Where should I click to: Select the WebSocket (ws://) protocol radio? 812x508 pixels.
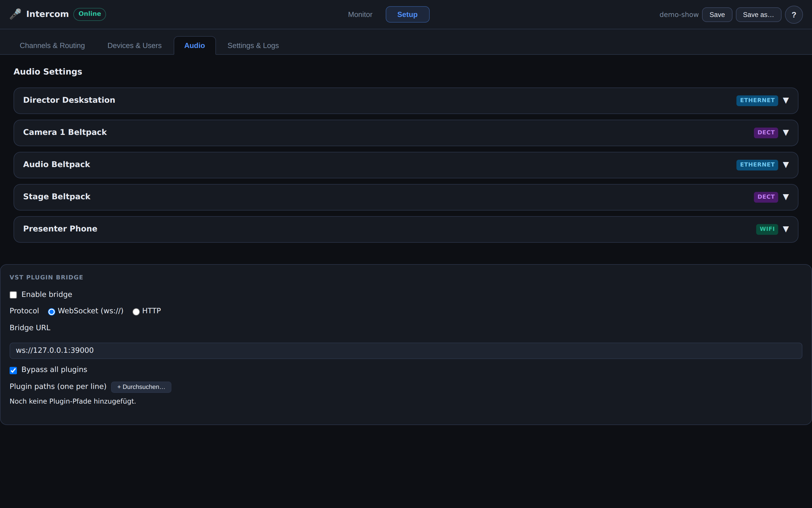click(x=51, y=312)
